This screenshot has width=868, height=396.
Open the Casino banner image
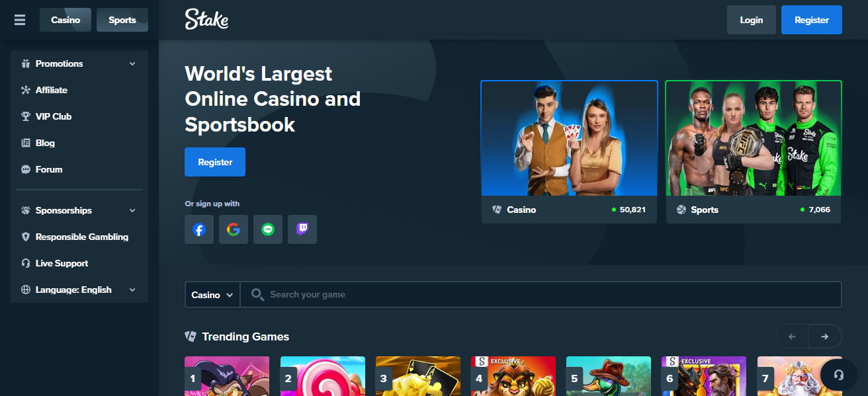570,138
